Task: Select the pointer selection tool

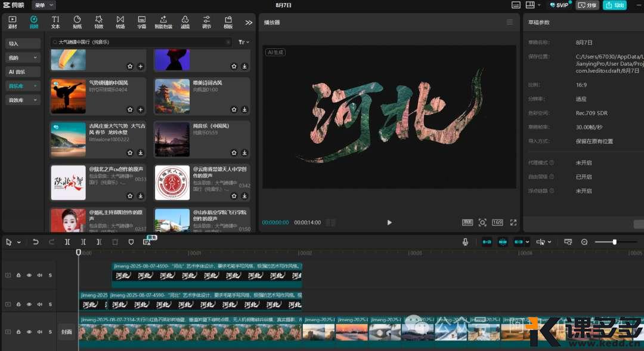Action: (8, 242)
